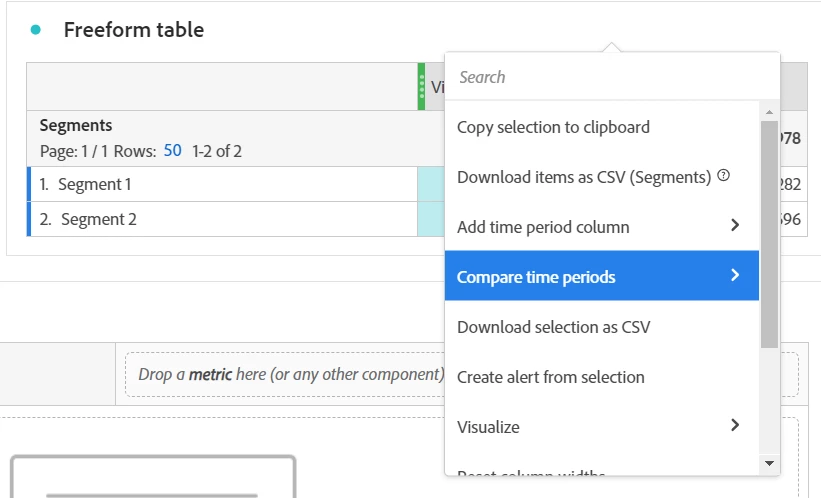821x498 pixels.
Task: Choose Create alert from selection
Action: (550, 377)
